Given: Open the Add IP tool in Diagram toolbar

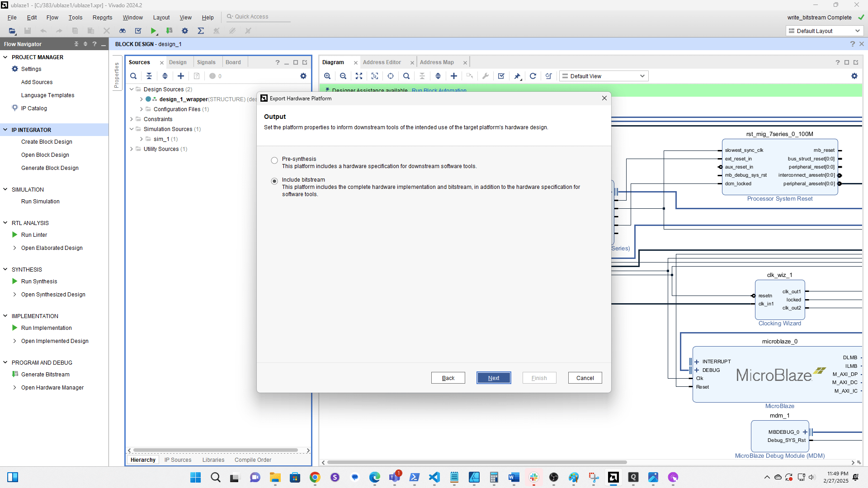Looking at the screenshot, I should pyautogui.click(x=454, y=76).
